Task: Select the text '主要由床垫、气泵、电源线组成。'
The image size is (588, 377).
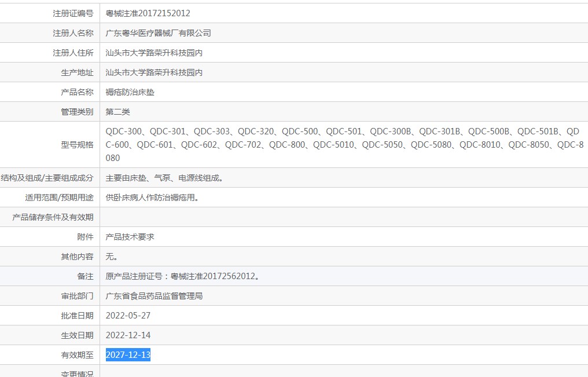Action: 164,178
